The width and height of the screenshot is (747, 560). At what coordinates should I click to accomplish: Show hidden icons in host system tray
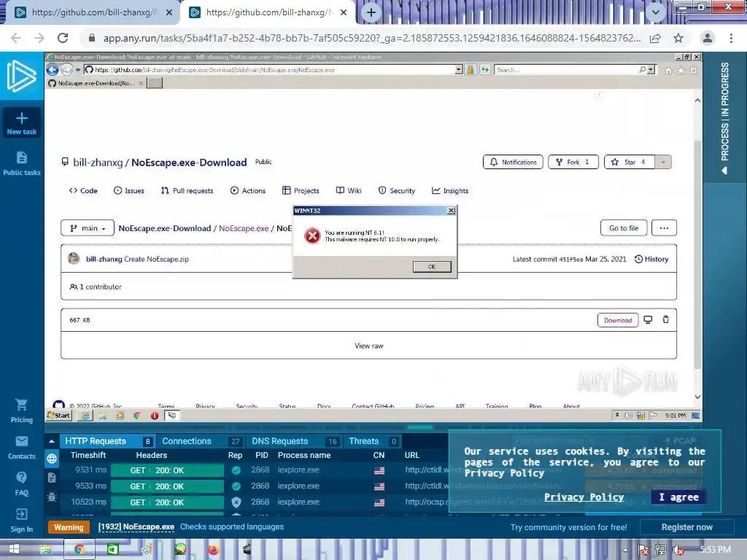[625, 550]
